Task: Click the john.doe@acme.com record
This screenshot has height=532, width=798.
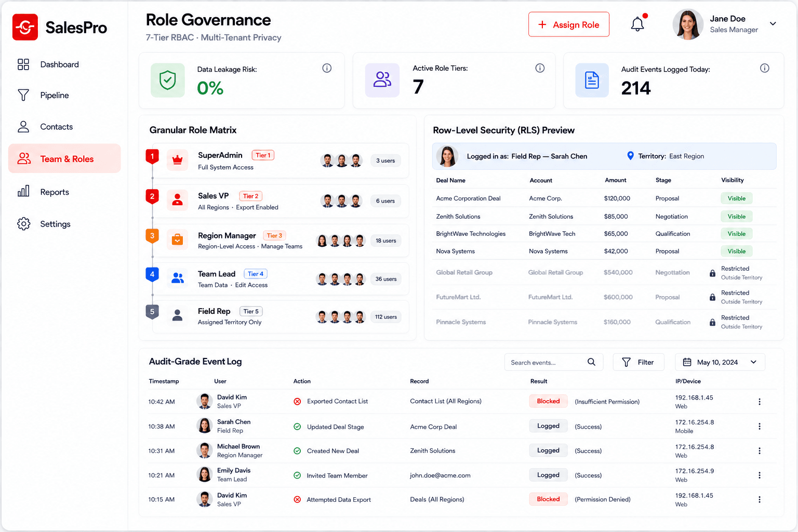Action: point(440,475)
